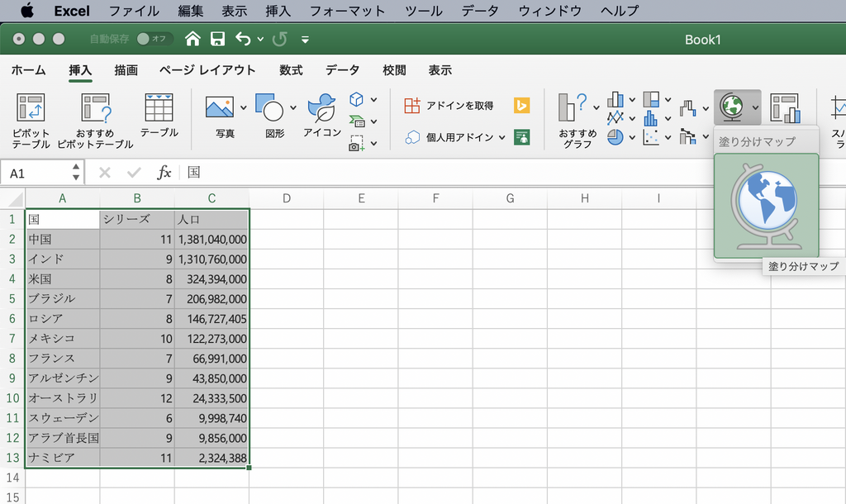The height and width of the screenshot is (504, 846).
Task: Click the People Graph add-in icon
Action: click(521, 137)
